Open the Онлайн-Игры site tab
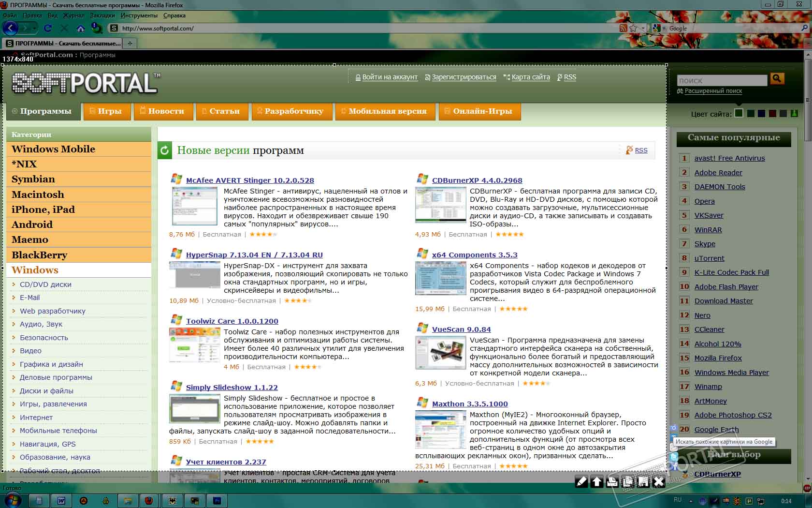Screen dimensions: 812x508 (x=480, y=111)
